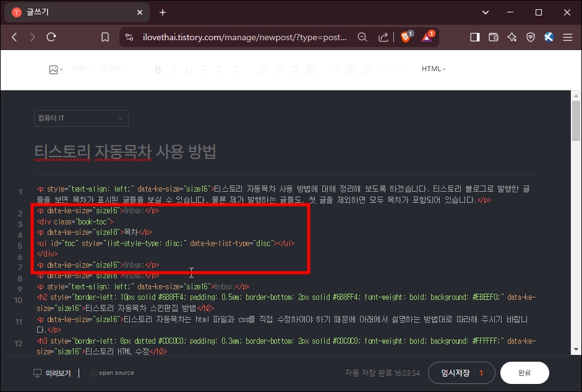Click code line with div class="book-toc"
Screen dimensions: 582x392
tap(75, 221)
